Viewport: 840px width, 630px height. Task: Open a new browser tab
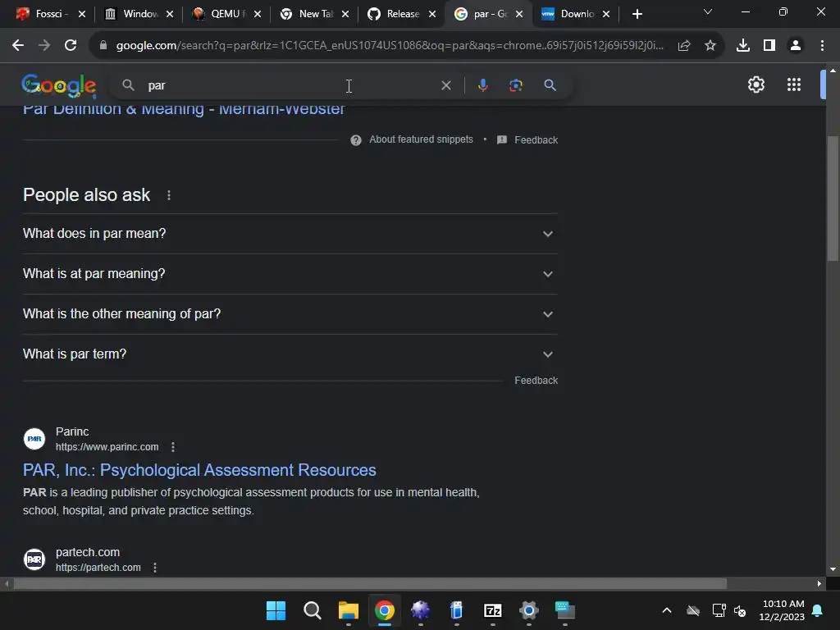coord(637,14)
